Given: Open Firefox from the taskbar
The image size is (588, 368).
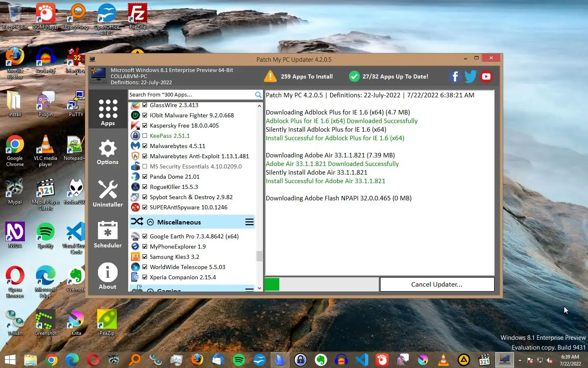Looking at the screenshot, I should [x=197, y=360].
